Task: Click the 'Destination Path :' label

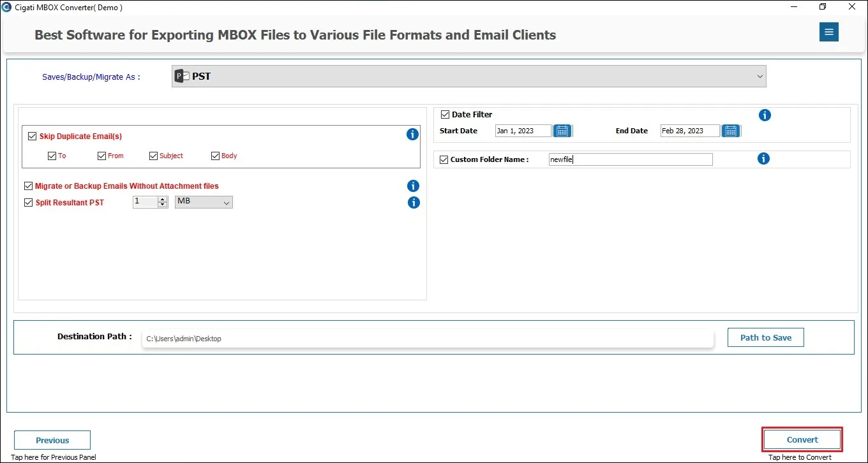Action: pos(94,336)
